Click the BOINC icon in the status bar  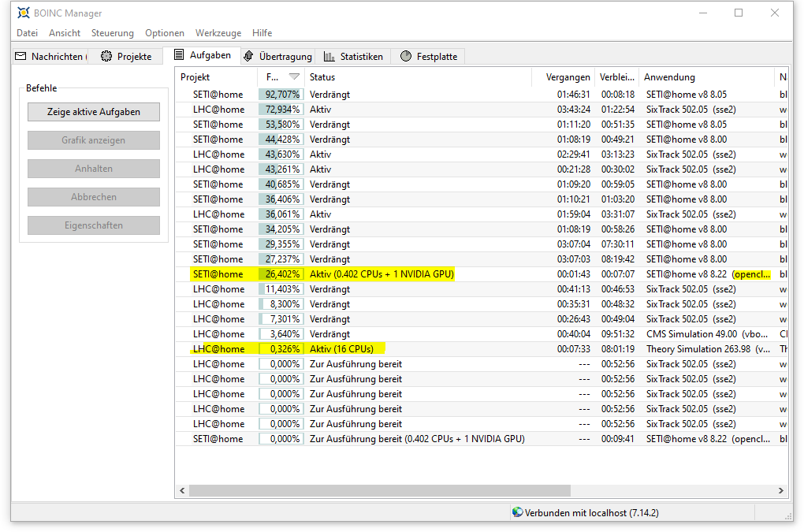[516, 512]
